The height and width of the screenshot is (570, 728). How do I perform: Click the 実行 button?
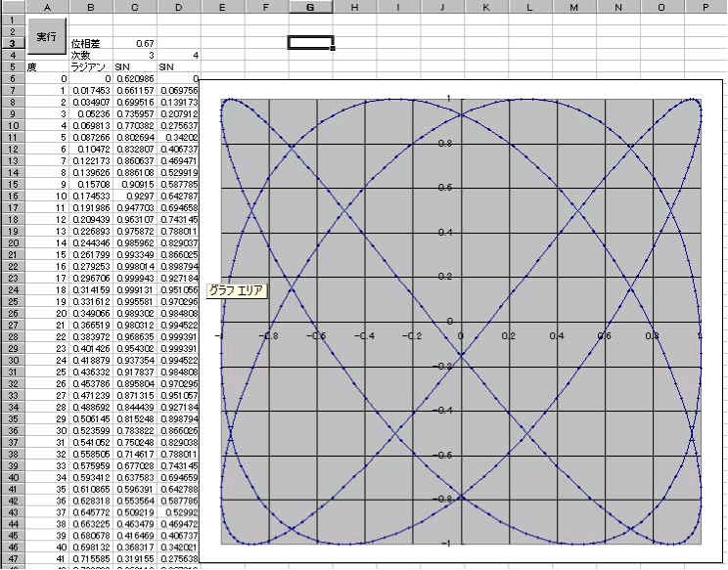47,36
